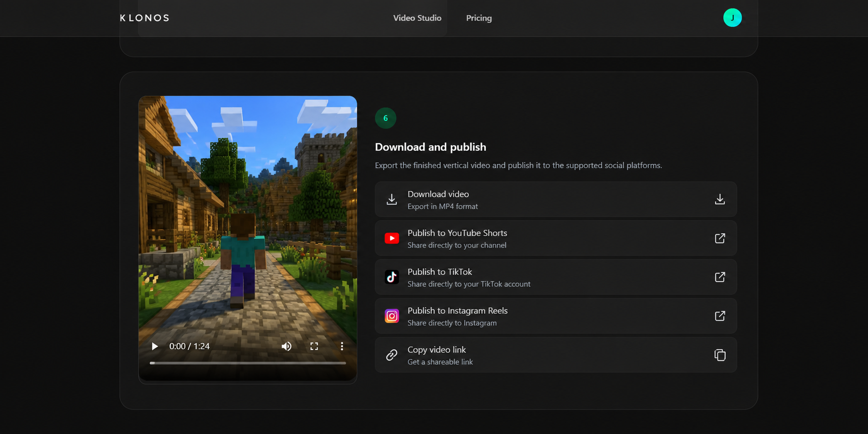The height and width of the screenshot is (434, 868).
Task: Click the Export in MP4 format text
Action: pos(442,206)
